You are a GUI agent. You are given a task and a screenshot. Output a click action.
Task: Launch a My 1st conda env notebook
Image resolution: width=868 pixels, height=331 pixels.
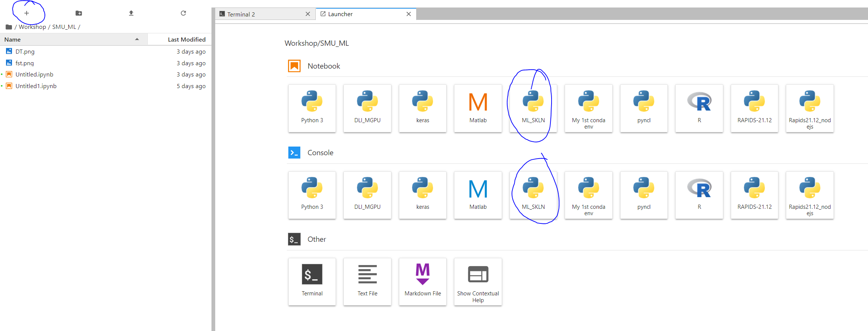[589, 108]
